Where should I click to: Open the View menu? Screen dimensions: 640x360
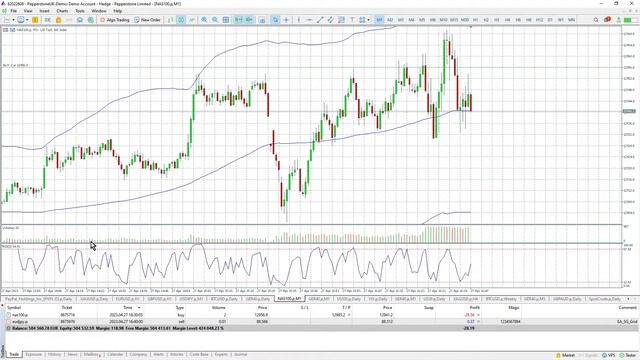(28, 11)
